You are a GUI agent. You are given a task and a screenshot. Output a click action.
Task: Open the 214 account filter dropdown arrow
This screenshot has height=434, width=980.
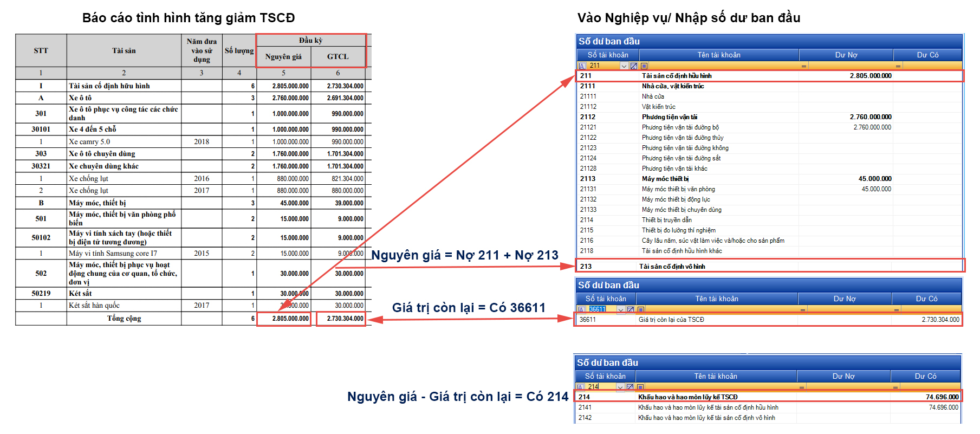pyautogui.click(x=620, y=387)
